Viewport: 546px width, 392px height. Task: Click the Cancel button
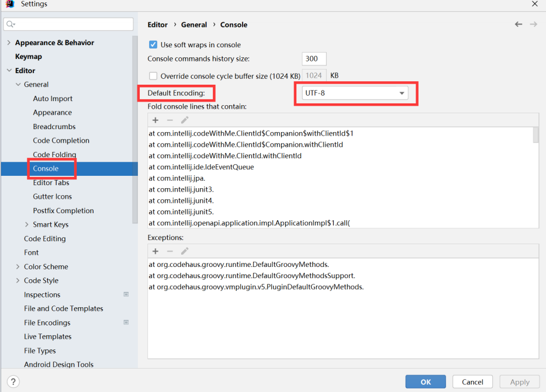(472, 381)
